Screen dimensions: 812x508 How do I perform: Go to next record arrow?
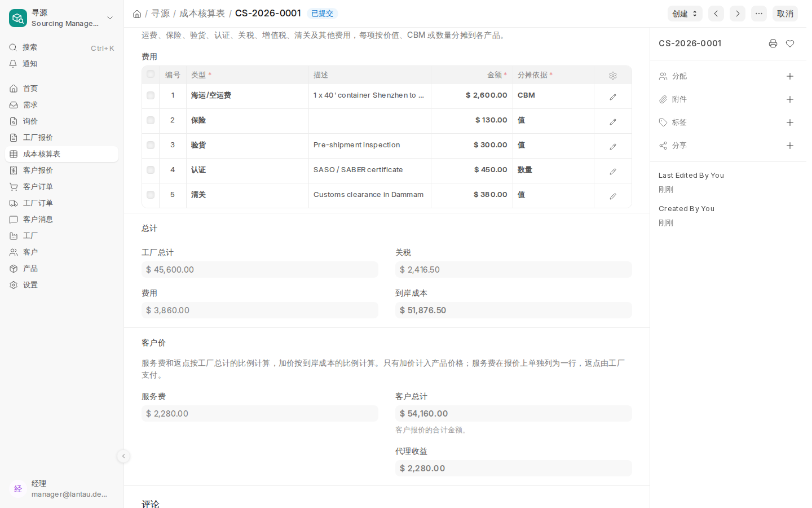point(738,14)
